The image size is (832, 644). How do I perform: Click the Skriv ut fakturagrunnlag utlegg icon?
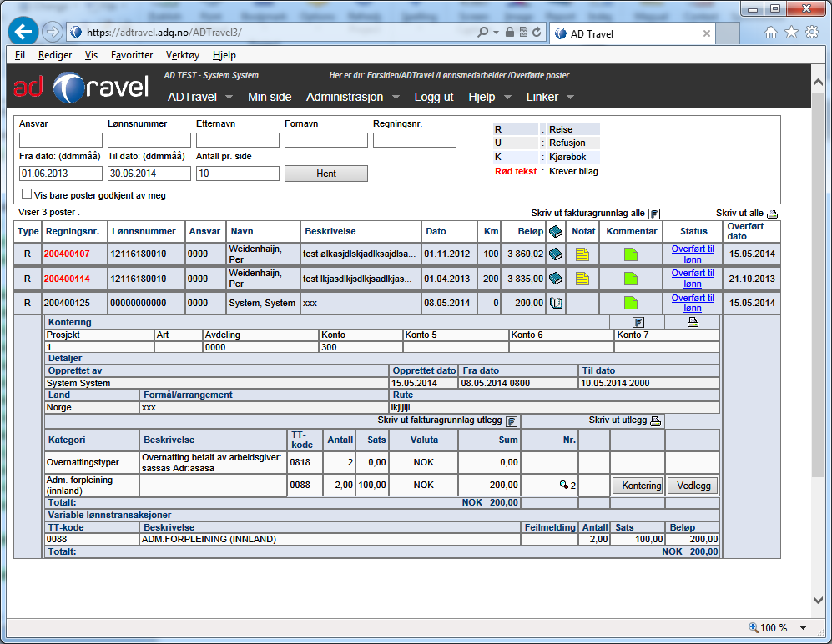(x=512, y=420)
